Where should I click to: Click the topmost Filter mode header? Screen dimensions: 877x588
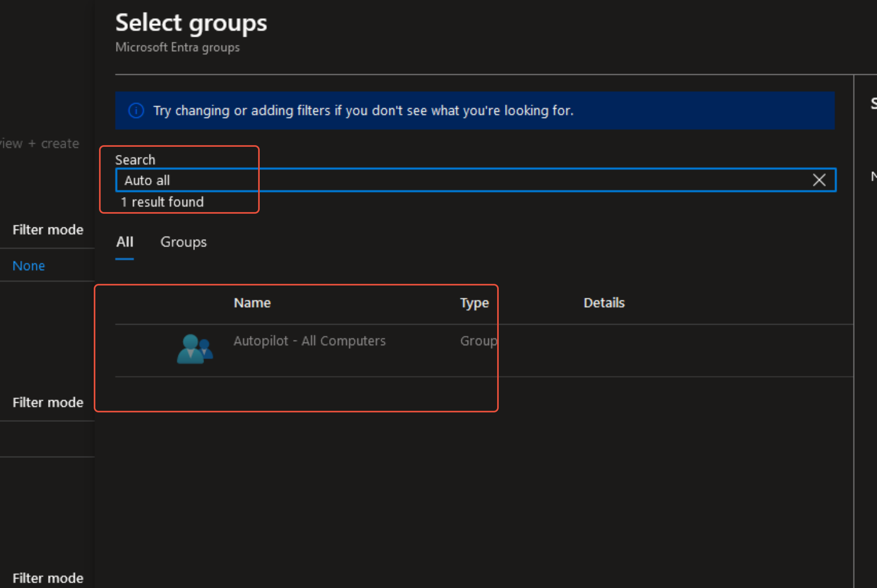tap(48, 230)
